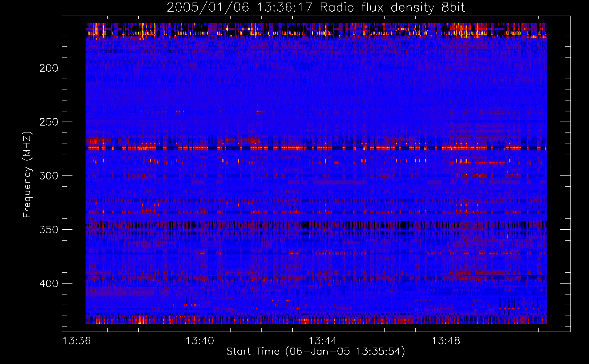Click the 350 frequency tick label

(x=49, y=230)
